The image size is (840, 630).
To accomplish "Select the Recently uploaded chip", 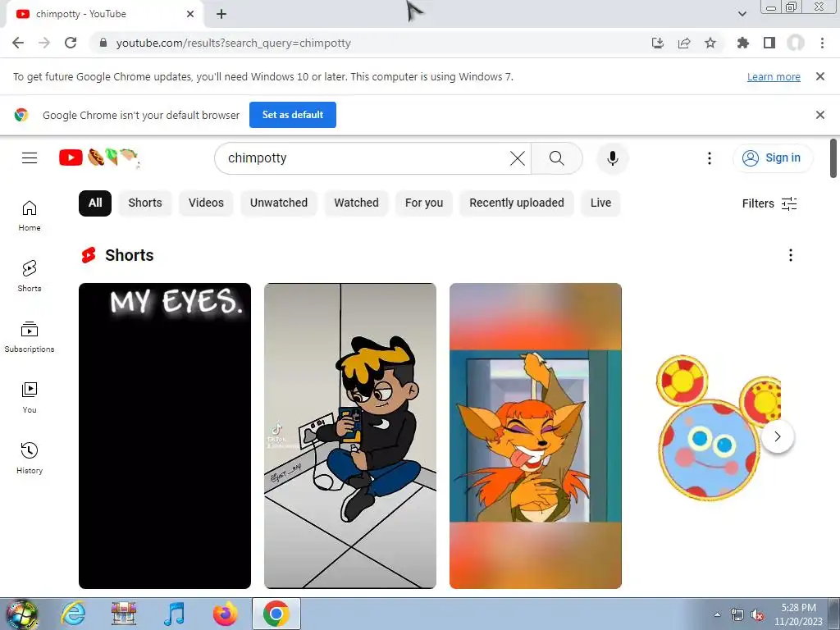I will tap(517, 203).
